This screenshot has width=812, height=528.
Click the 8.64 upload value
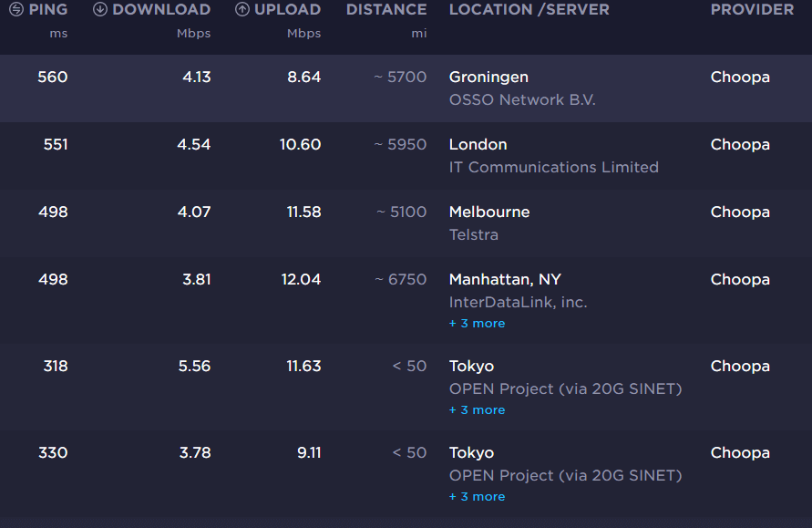(x=304, y=78)
